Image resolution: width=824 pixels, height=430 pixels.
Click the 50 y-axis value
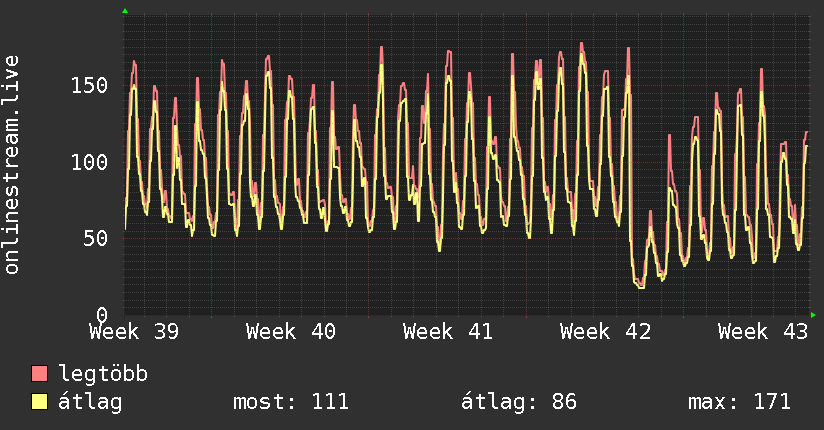pyautogui.click(x=96, y=239)
